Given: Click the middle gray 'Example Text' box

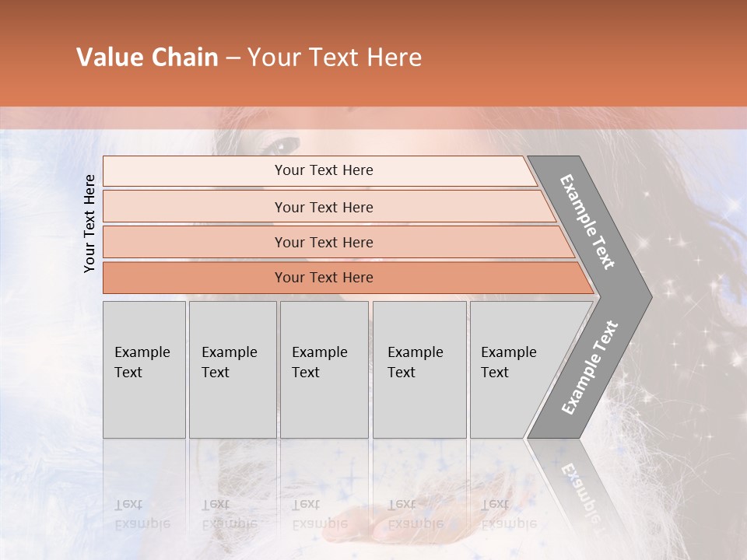Looking at the screenshot, I should pyautogui.click(x=324, y=369).
